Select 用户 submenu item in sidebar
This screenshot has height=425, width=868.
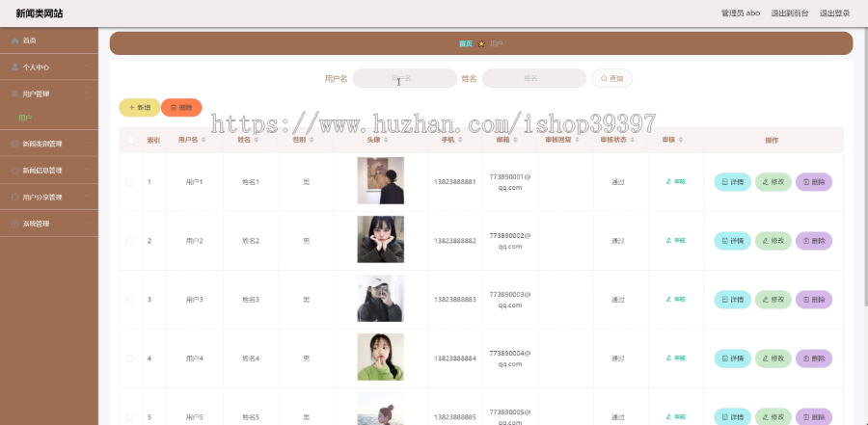25,118
